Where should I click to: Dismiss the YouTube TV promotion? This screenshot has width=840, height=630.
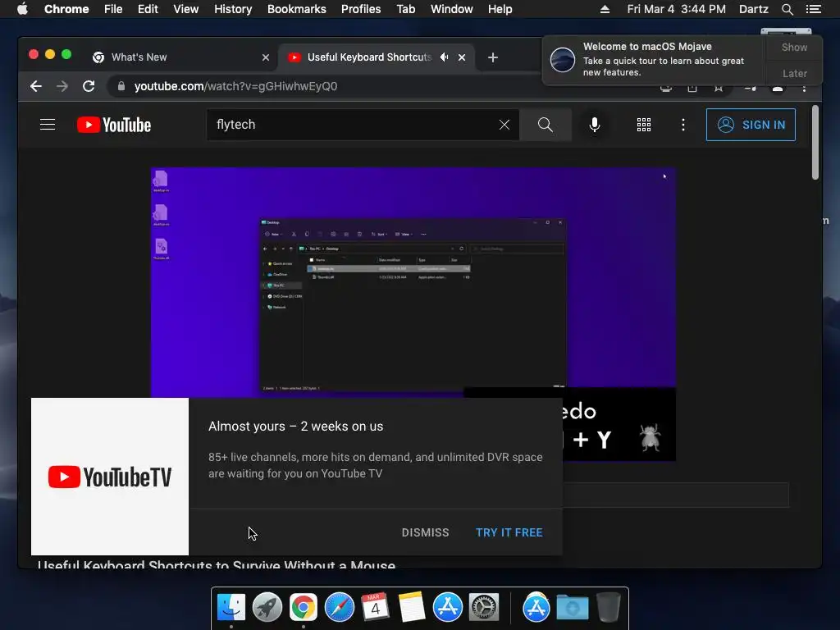426,532
